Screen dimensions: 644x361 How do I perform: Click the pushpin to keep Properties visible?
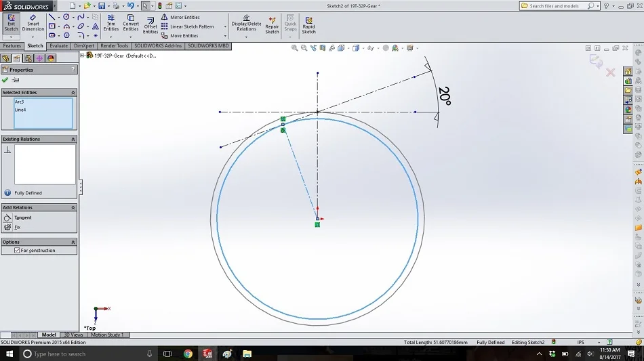point(16,80)
